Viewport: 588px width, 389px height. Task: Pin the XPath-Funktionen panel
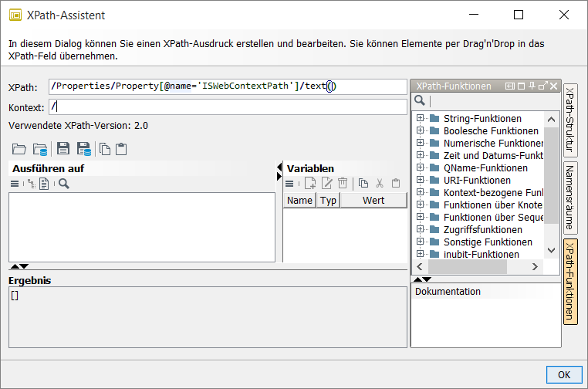pyautogui.click(x=532, y=86)
